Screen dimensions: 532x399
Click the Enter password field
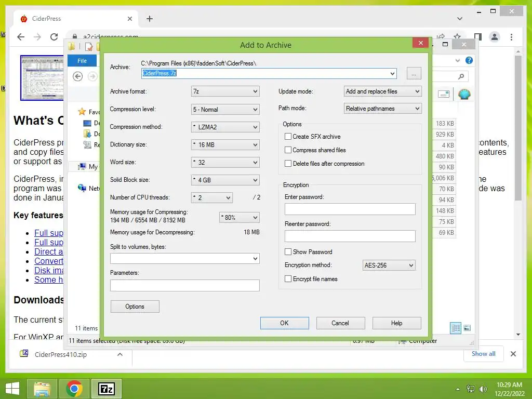coord(350,209)
